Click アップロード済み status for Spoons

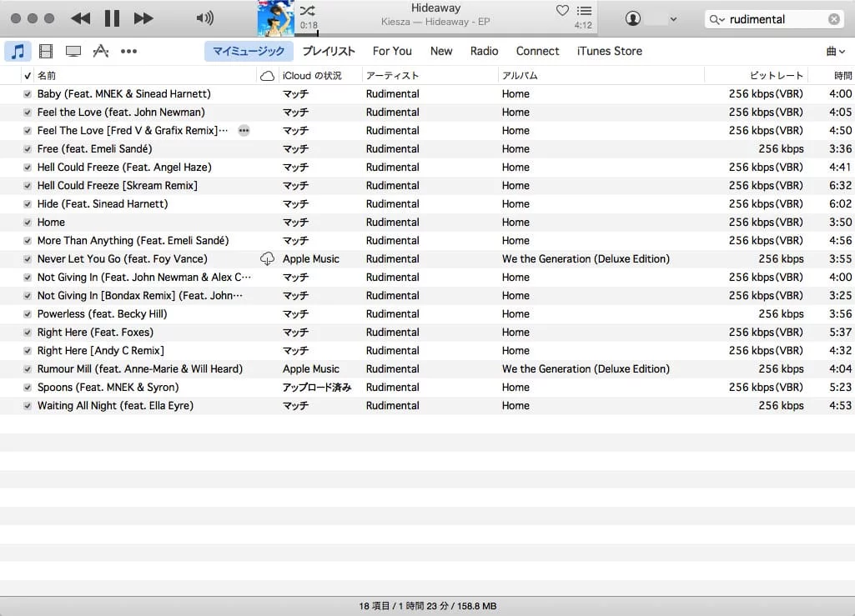coord(317,388)
